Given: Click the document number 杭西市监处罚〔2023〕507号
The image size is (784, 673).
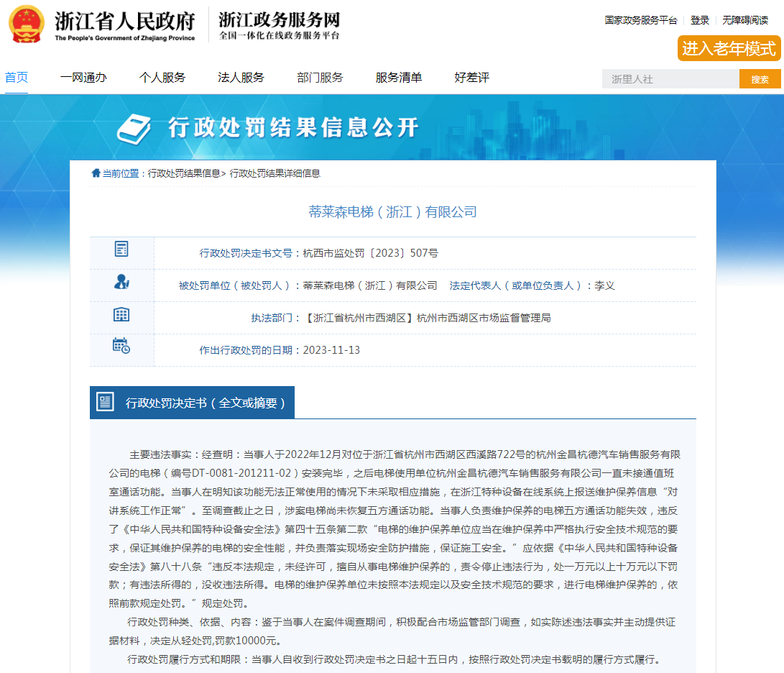Looking at the screenshot, I should click(x=371, y=253).
